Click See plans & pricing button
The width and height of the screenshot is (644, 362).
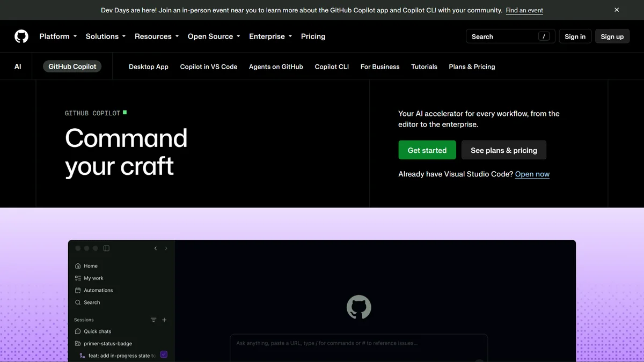click(x=504, y=150)
